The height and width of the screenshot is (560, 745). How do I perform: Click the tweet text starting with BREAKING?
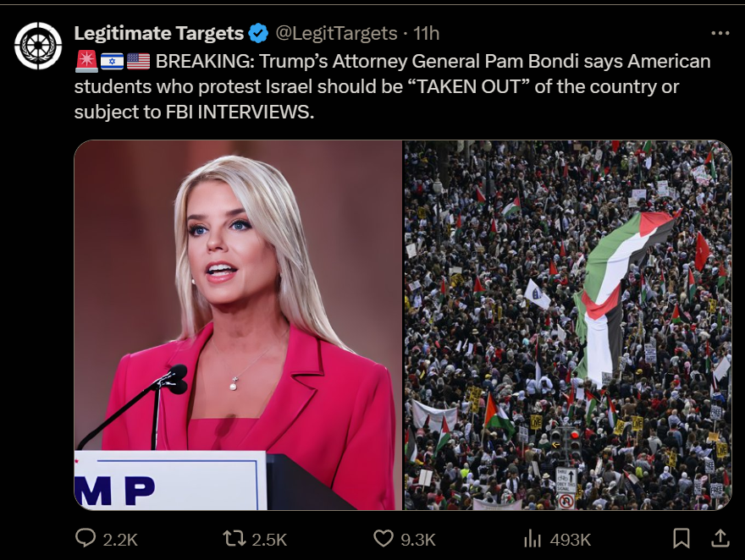pos(393,86)
